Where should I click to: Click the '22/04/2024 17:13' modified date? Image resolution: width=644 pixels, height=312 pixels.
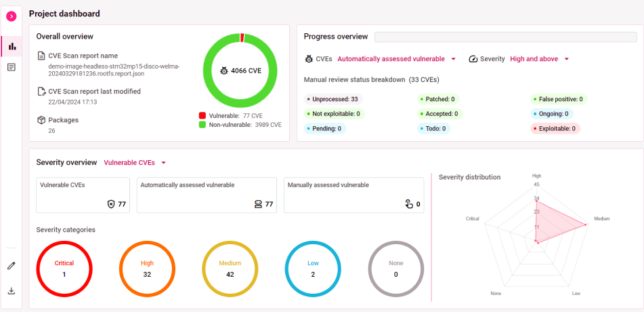(72, 102)
